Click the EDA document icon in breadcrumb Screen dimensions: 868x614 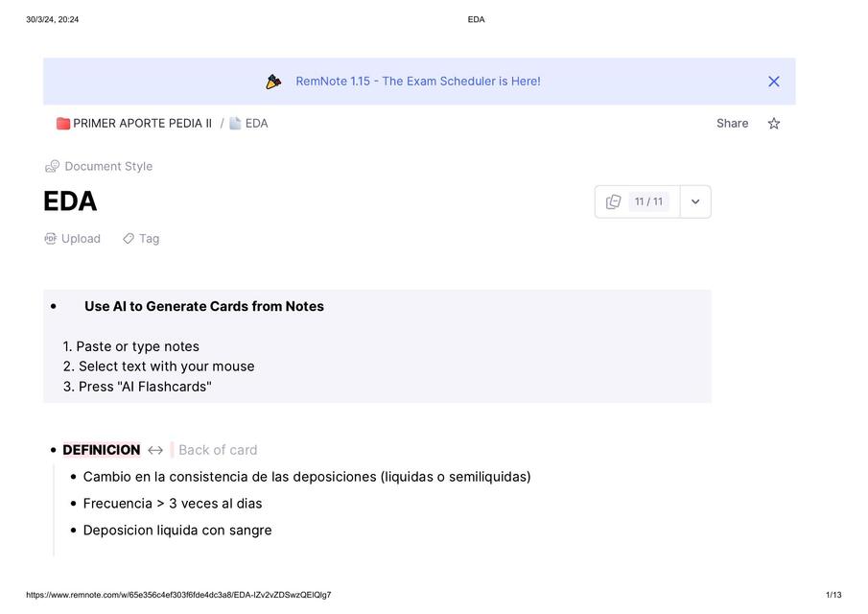235,124
